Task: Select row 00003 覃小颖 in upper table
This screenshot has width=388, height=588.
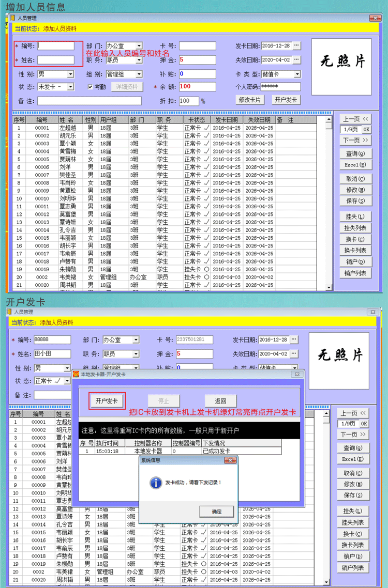Action: point(165,144)
